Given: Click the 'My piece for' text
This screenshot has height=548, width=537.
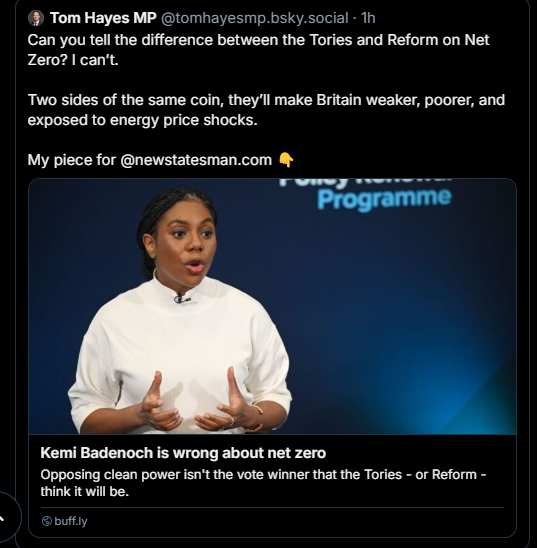Looking at the screenshot, I should pos(72,160).
